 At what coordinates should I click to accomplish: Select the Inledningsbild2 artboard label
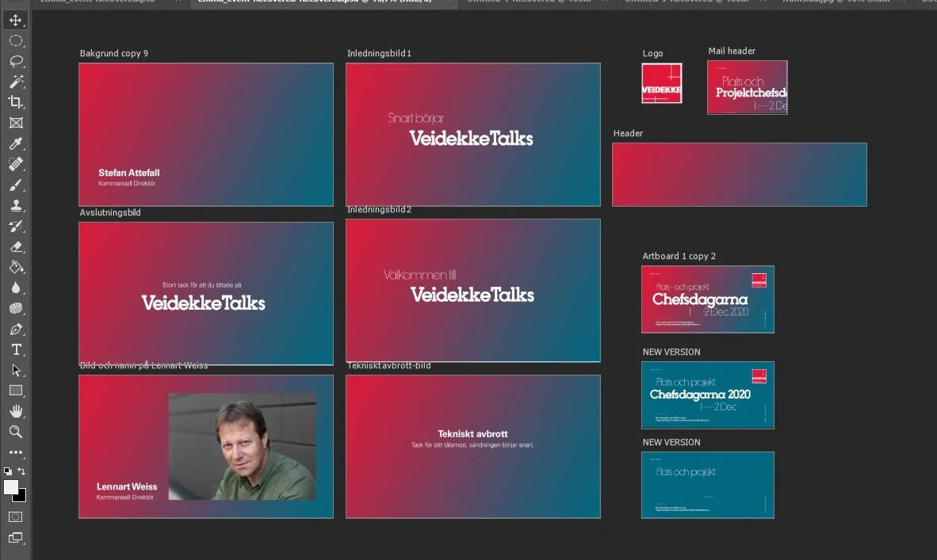[x=379, y=210]
